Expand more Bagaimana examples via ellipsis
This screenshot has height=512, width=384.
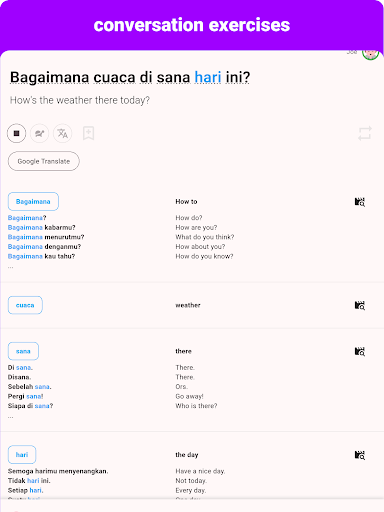point(11,266)
